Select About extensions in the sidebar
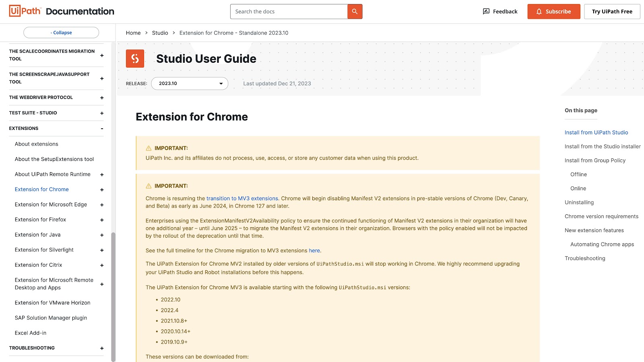 click(x=36, y=144)
